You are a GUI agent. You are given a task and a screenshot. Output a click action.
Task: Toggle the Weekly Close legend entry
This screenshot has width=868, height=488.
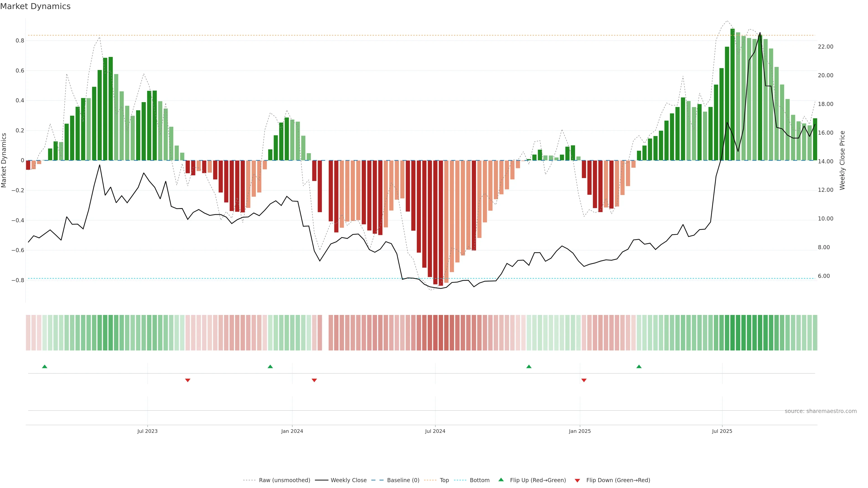348,480
